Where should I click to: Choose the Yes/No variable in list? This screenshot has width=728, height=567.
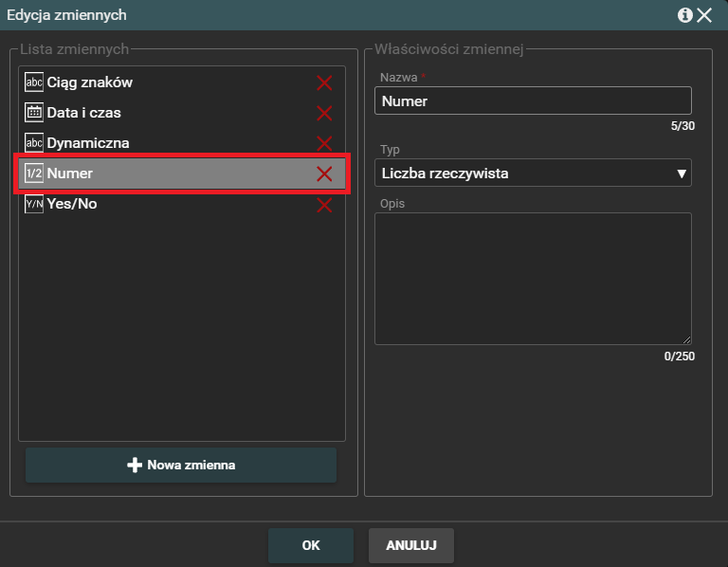[72, 204]
